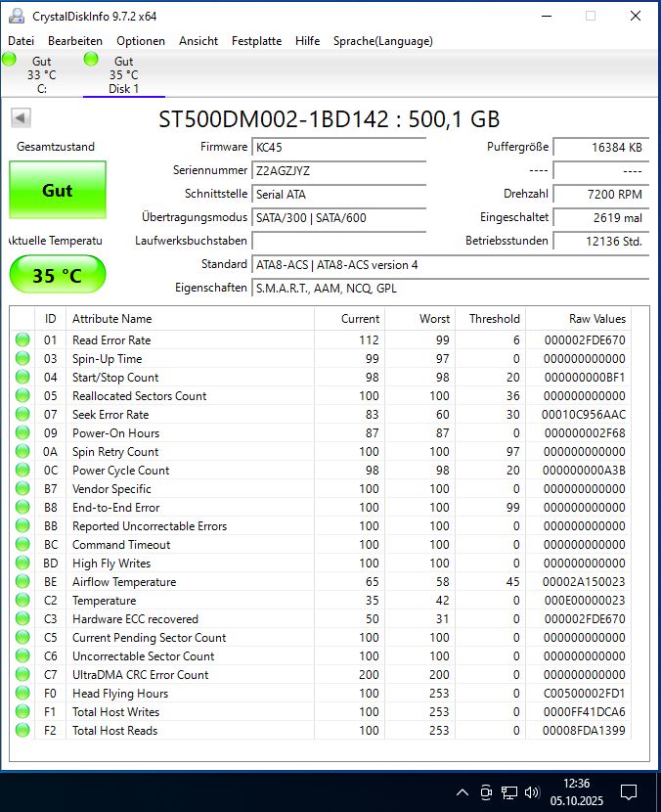Image resolution: width=661 pixels, height=812 pixels.
Task: Select the Current Pending Sector Count row name
Action: (x=149, y=638)
